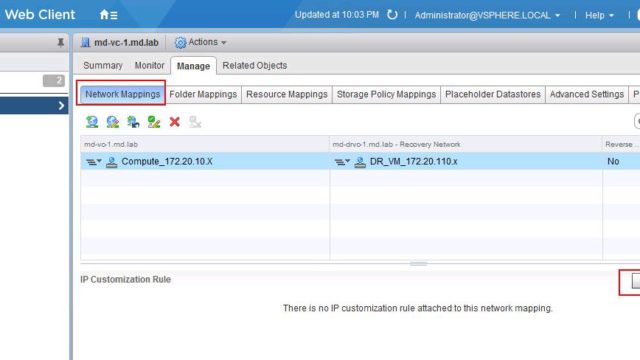Viewport: 640px width, 360px height.
Task: Switch to the Summary tab
Action: pos(103,65)
